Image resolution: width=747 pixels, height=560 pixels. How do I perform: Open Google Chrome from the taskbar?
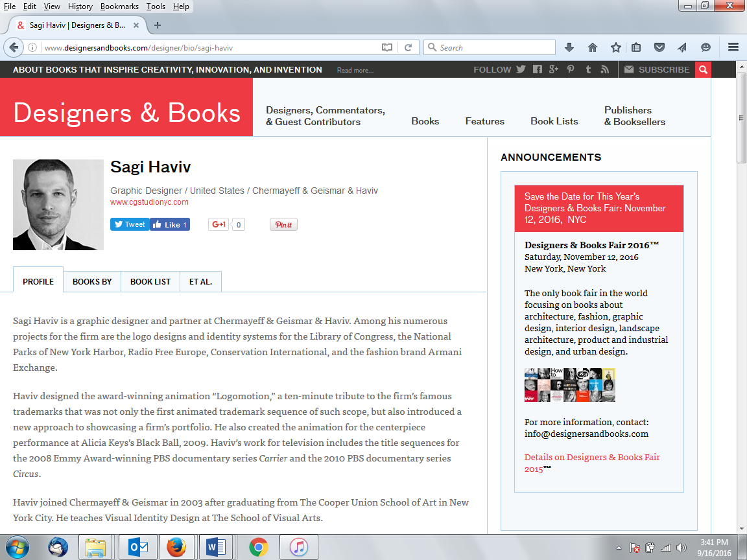click(x=258, y=547)
